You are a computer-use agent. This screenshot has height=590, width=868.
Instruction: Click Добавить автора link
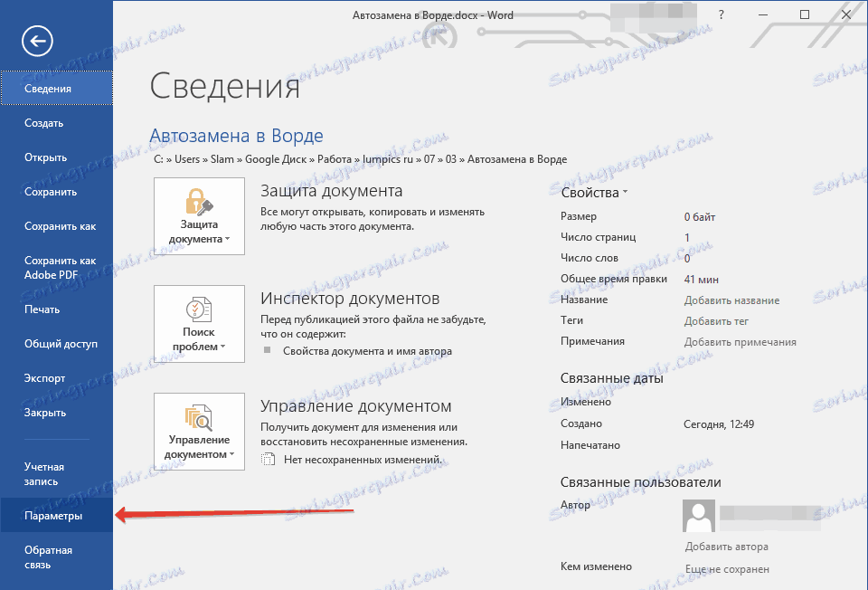pyautogui.click(x=726, y=547)
